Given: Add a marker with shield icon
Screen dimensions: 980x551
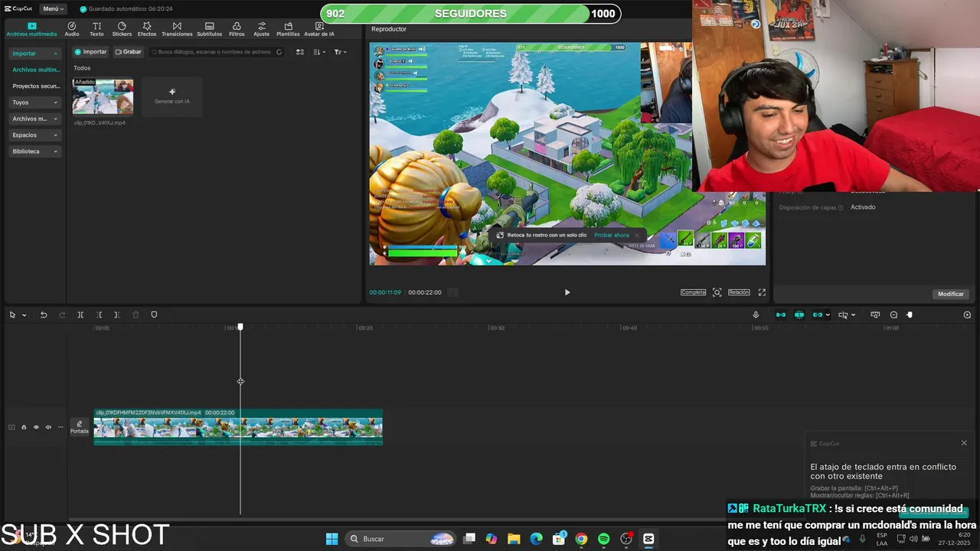Looking at the screenshot, I should tap(154, 315).
